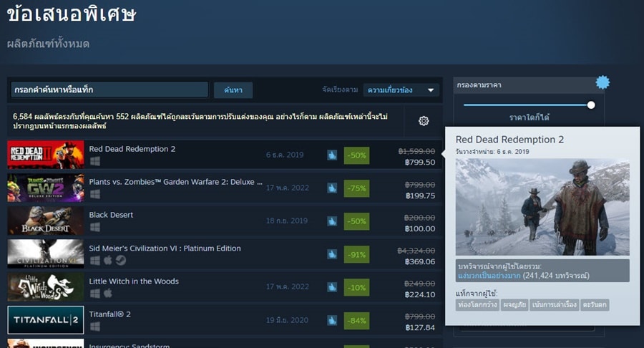Image resolution: width=644 pixels, height=348 pixels.
Task: Click thumbs-up icon in Red Dead Redemption 2 row
Action: [332, 155]
